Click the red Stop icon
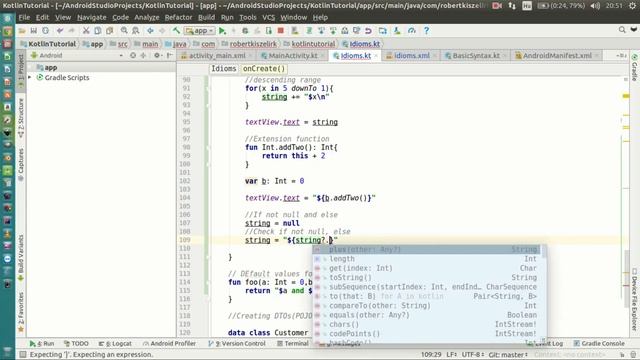This screenshot has height=360, width=640. [280, 31]
